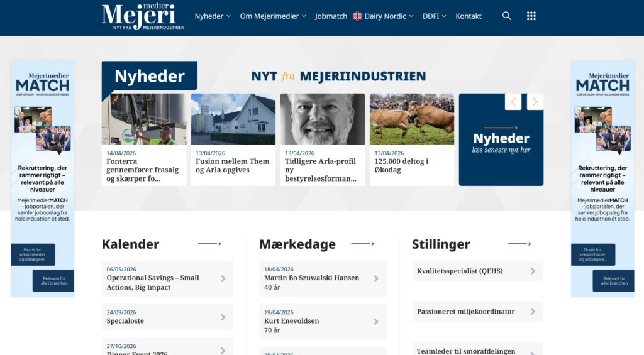Open the Kontakt page
Viewport: 644px width, 355px height.
point(468,16)
